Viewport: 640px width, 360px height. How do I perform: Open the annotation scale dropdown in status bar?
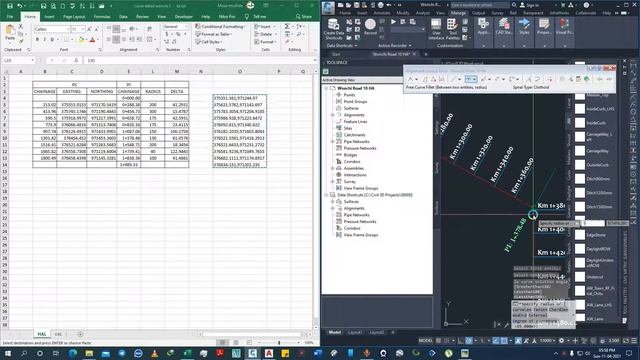coord(546,340)
